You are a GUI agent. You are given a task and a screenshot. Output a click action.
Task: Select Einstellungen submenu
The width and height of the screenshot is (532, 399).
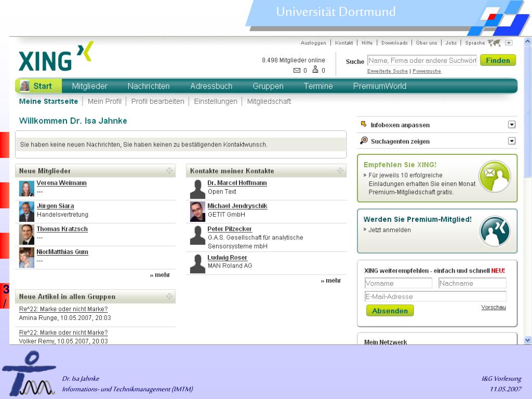coord(216,101)
